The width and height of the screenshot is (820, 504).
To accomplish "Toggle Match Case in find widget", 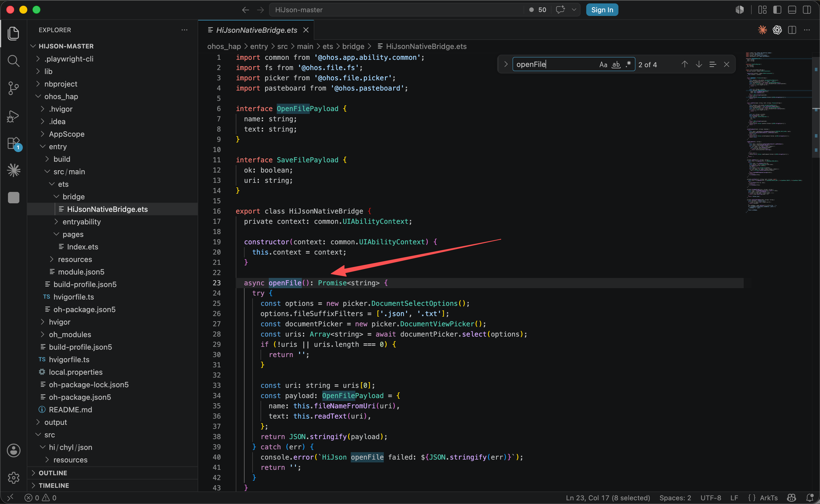I will [x=603, y=64].
